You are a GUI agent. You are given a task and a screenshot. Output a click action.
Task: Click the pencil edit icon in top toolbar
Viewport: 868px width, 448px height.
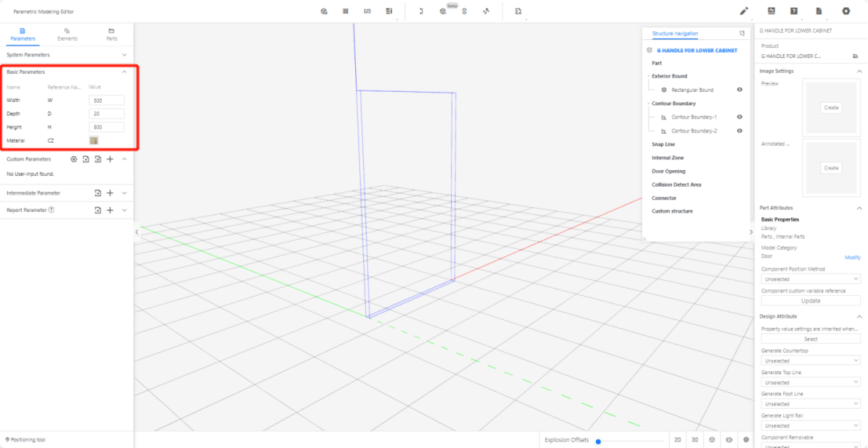click(x=744, y=11)
